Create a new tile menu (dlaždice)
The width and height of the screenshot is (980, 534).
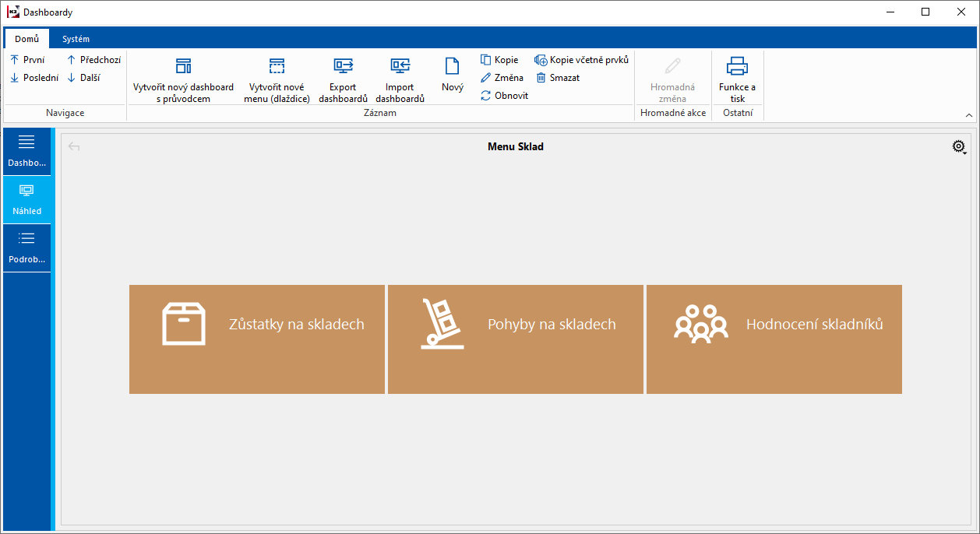[x=277, y=79]
